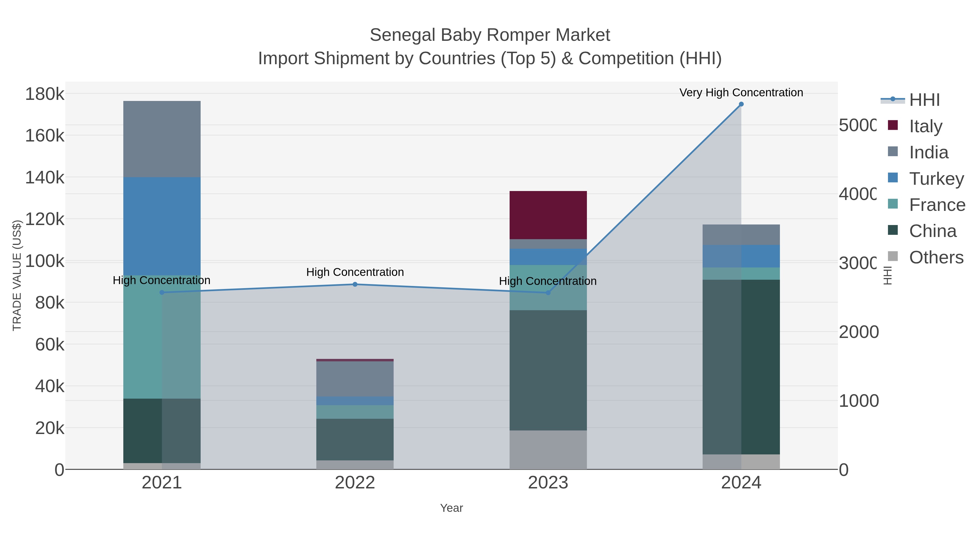Click the Others segment in 2023 bar

tap(548, 450)
